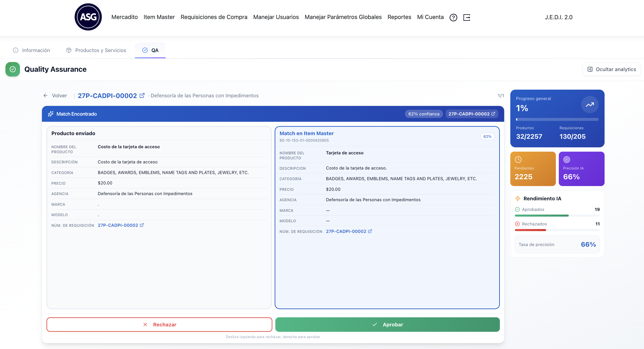Hide analytics with Ocultar analytics button
The width and height of the screenshot is (644, 349).
click(612, 69)
